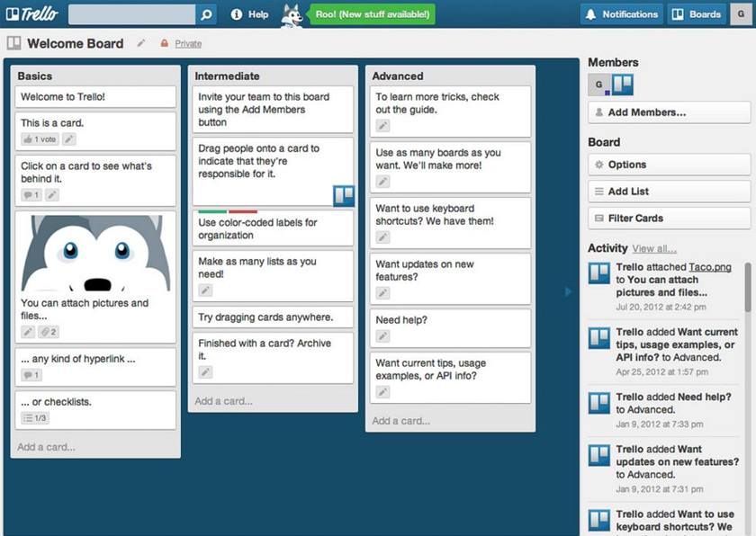Open the Boards menu in header

pyautogui.click(x=697, y=14)
